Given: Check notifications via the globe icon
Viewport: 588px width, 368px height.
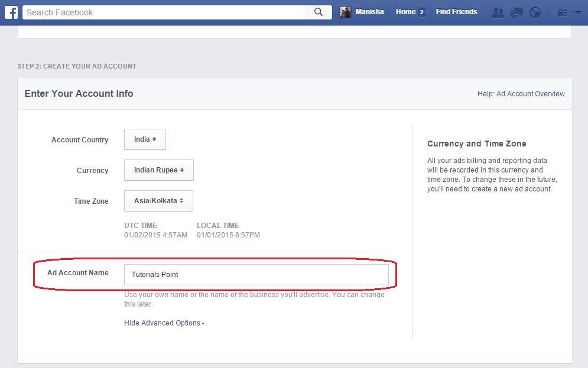Looking at the screenshot, I should tap(534, 11).
